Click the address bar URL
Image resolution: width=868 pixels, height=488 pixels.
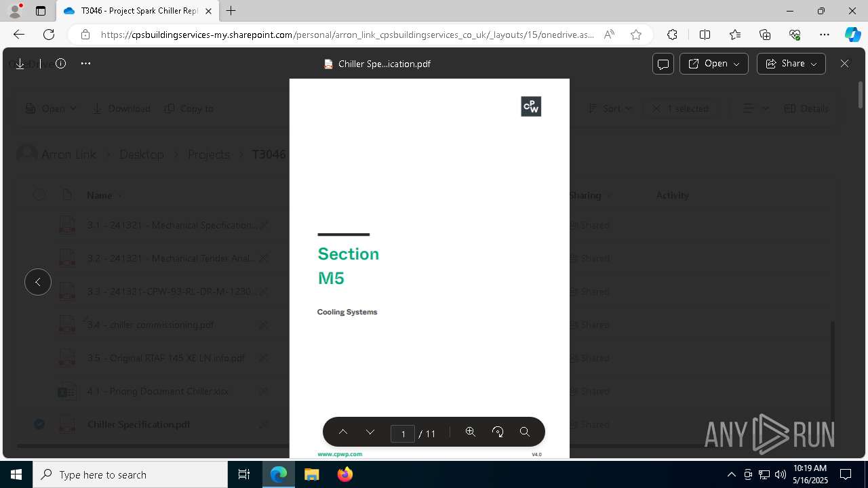coord(347,35)
